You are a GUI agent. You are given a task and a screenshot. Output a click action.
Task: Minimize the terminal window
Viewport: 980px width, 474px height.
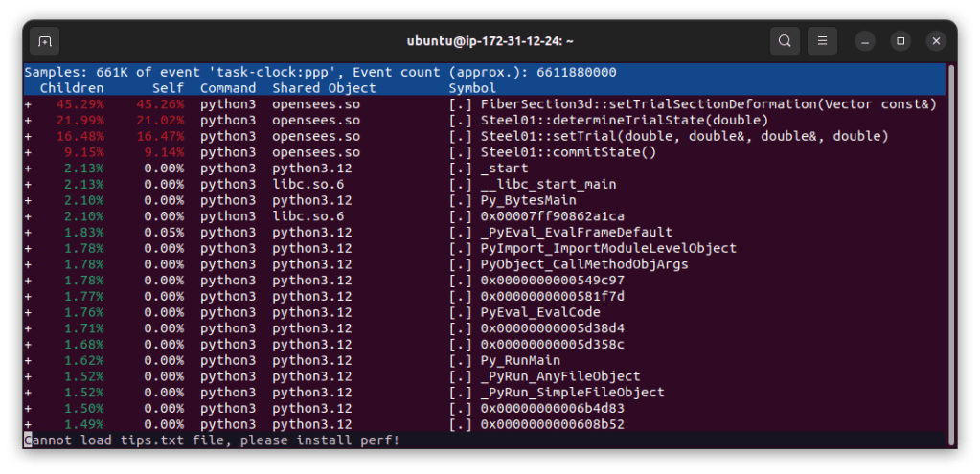coord(865,41)
